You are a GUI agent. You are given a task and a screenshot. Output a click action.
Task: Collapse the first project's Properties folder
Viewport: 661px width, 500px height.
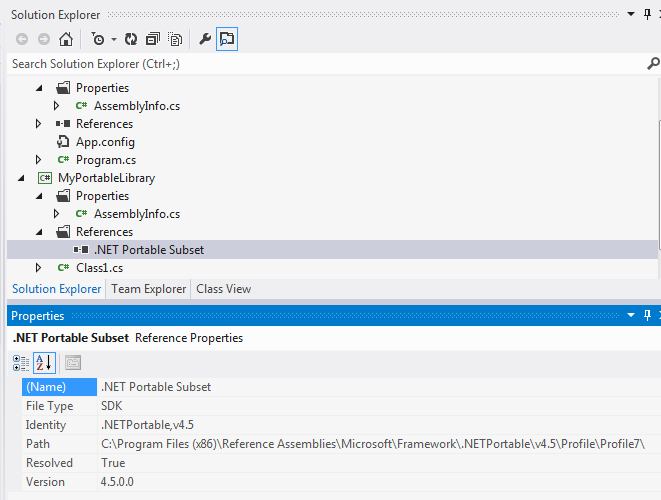coord(39,88)
